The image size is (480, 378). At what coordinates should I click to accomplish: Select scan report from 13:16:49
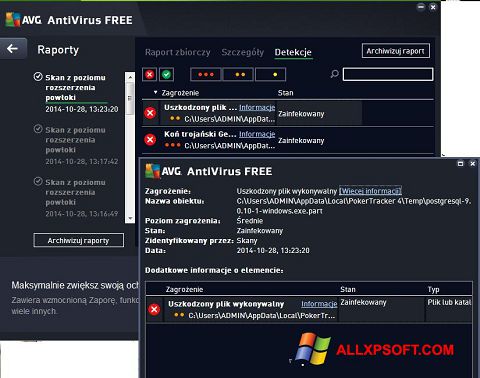coord(76,197)
